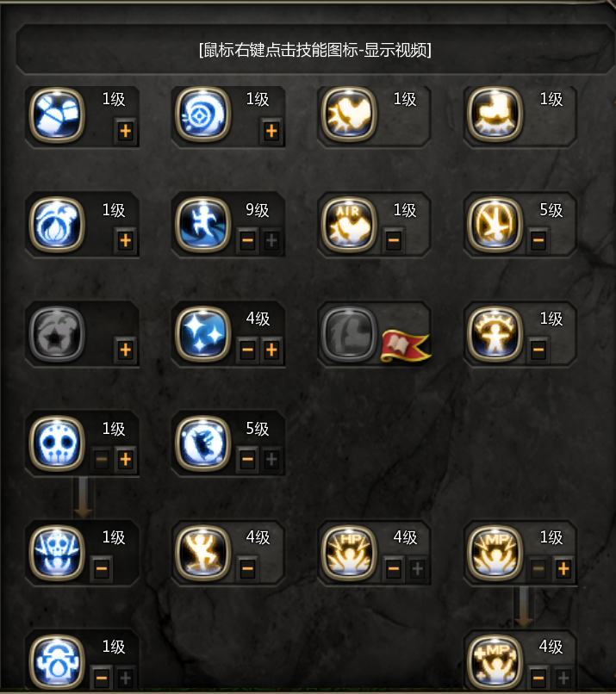Remove a point from the HP skill
The width and height of the screenshot is (616, 694).
point(393,569)
